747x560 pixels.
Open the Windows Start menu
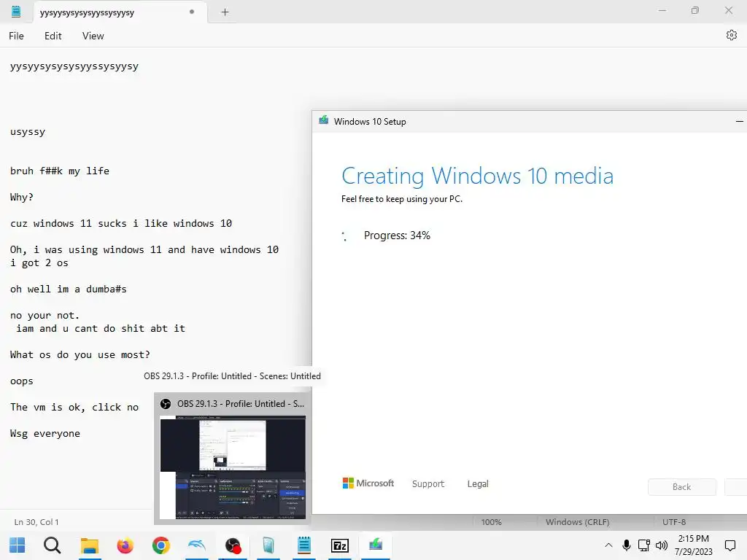[18, 545]
